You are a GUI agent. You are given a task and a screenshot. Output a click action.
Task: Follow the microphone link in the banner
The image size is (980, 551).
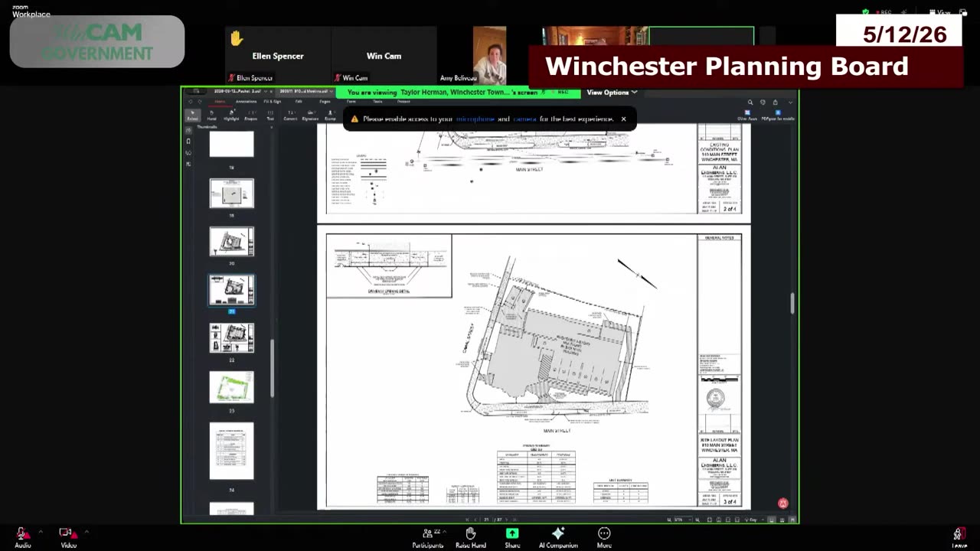coord(475,119)
